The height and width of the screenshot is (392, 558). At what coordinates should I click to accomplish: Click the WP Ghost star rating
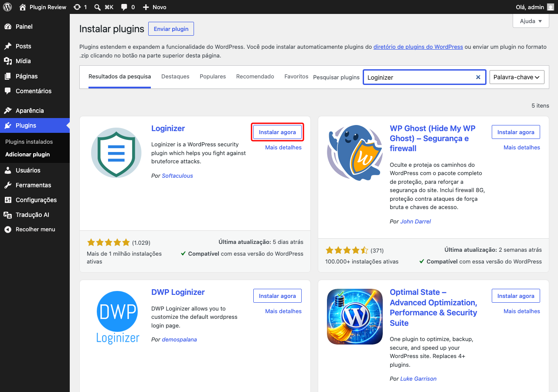(x=347, y=250)
